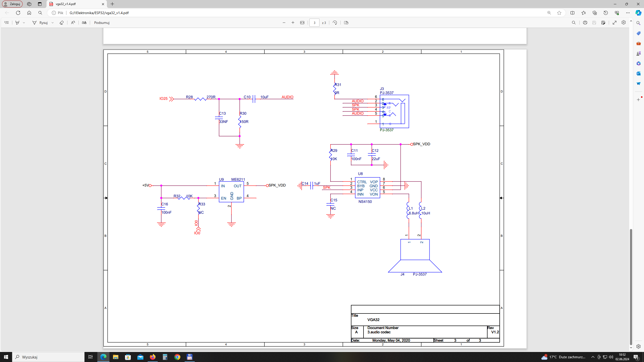Open Microsoft 365 in sidebar
The width and height of the screenshot is (644, 362).
click(638, 63)
